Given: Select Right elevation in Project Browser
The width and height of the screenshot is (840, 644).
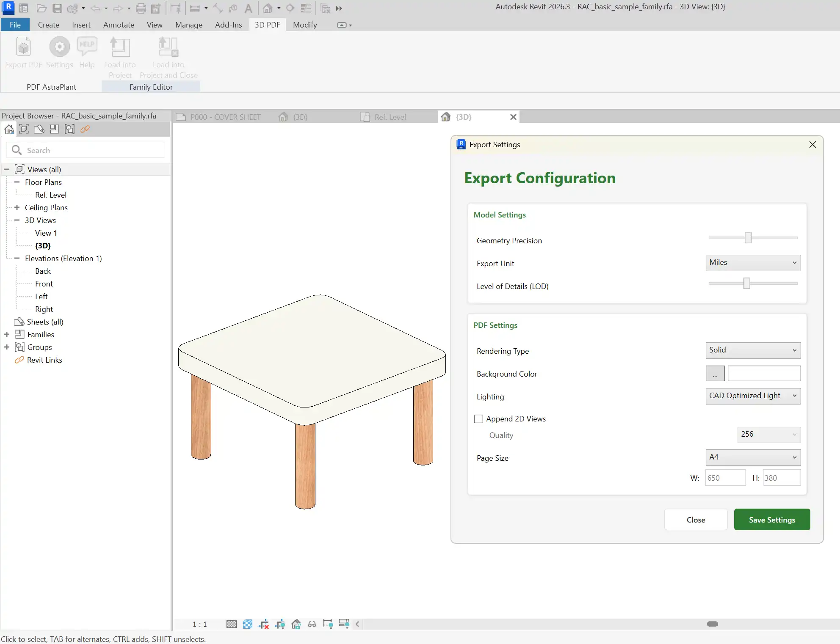Looking at the screenshot, I should tap(44, 309).
